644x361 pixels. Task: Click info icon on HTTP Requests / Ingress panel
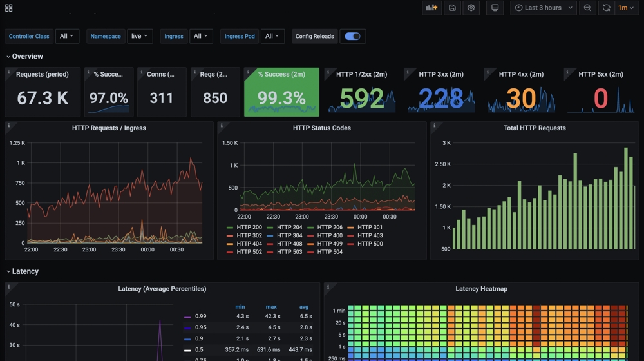(8, 126)
